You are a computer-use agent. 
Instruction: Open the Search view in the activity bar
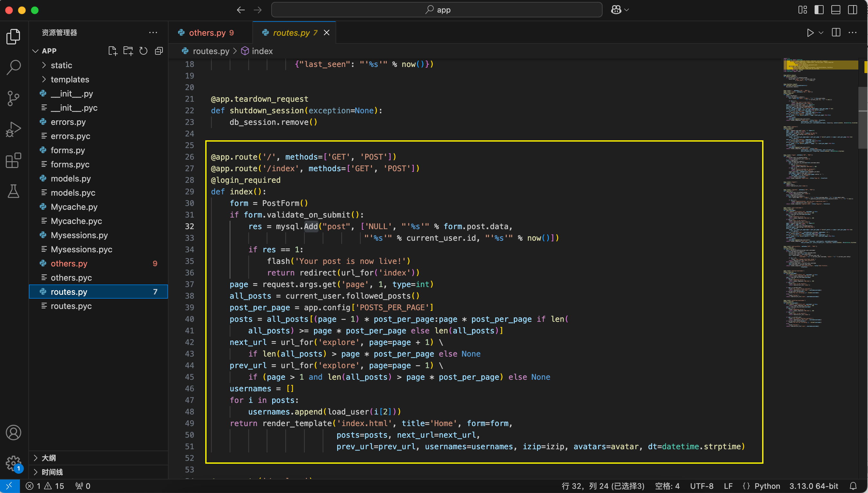[x=13, y=67]
